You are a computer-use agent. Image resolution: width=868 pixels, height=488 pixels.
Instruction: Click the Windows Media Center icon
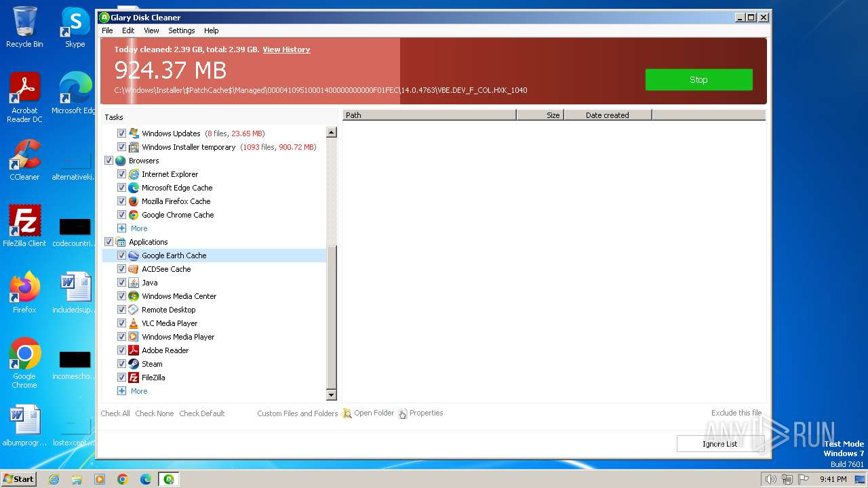(x=134, y=296)
